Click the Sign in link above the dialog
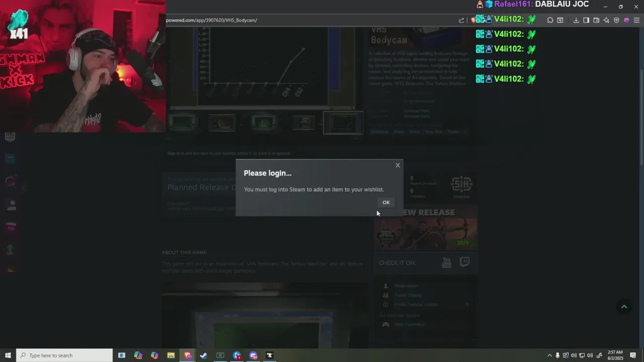 tap(173, 153)
